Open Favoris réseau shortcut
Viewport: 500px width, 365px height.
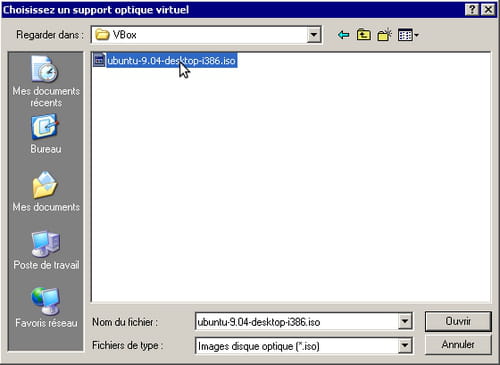point(46,308)
